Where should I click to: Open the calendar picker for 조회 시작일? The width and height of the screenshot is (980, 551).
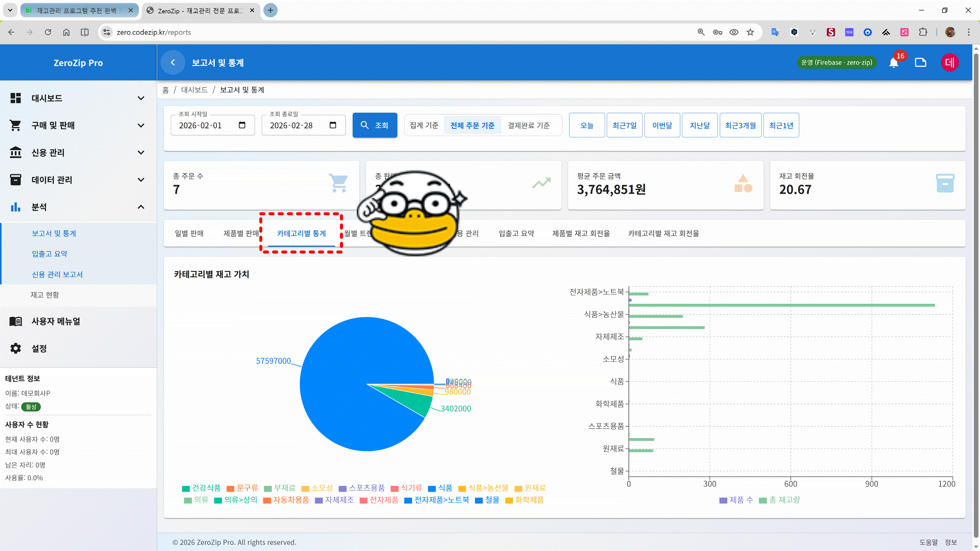pos(242,125)
